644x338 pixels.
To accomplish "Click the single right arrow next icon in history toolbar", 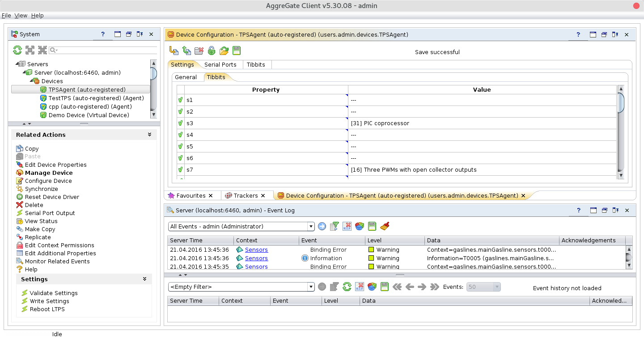I will (422, 287).
